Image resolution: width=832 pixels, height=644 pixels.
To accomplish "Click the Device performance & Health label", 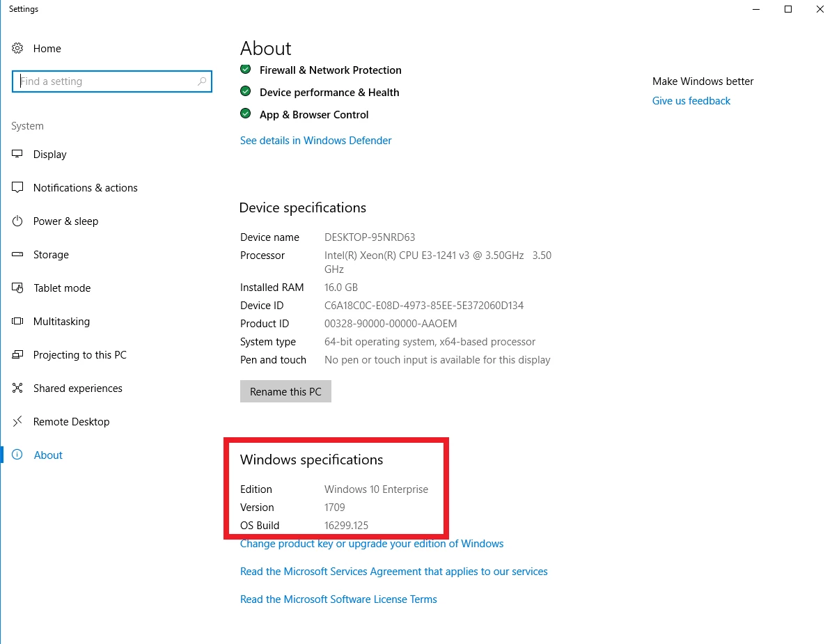I will point(329,93).
